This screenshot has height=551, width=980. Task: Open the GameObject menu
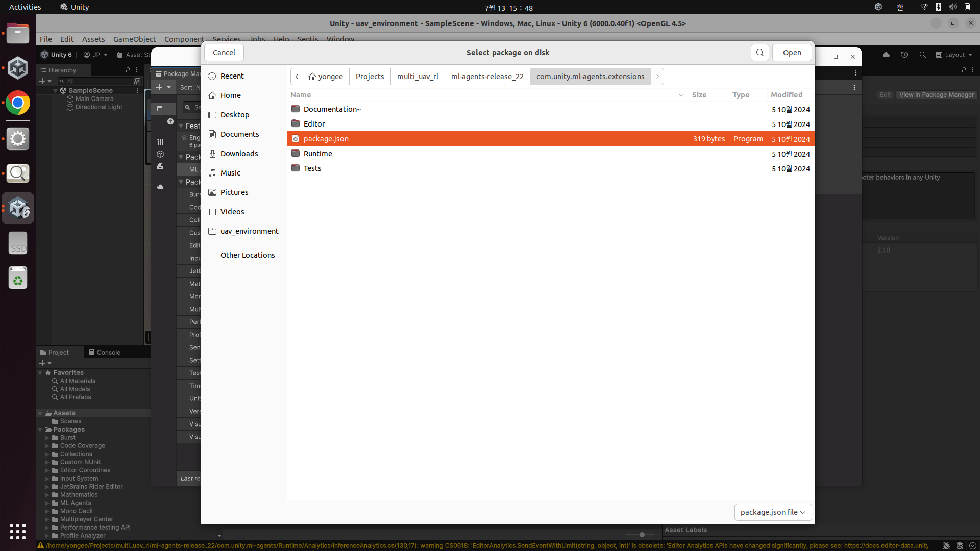pyautogui.click(x=134, y=39)
